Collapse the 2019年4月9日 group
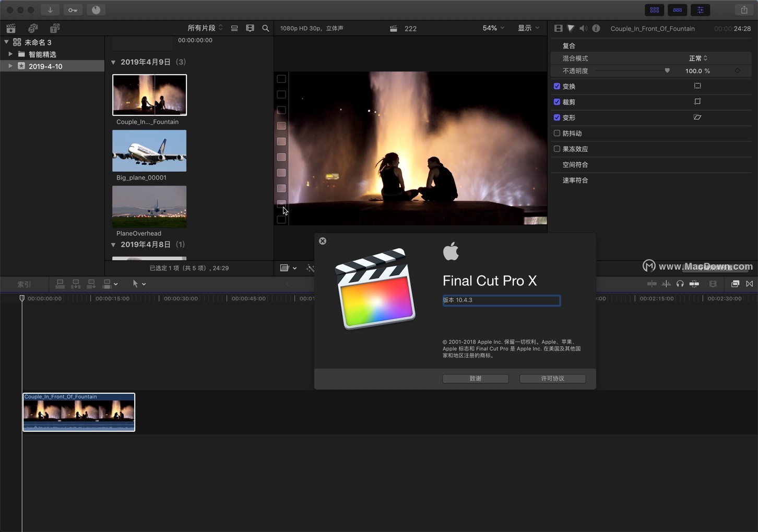Image resolution: width=758 pixels, height=532 pixels. pos(113,62)
